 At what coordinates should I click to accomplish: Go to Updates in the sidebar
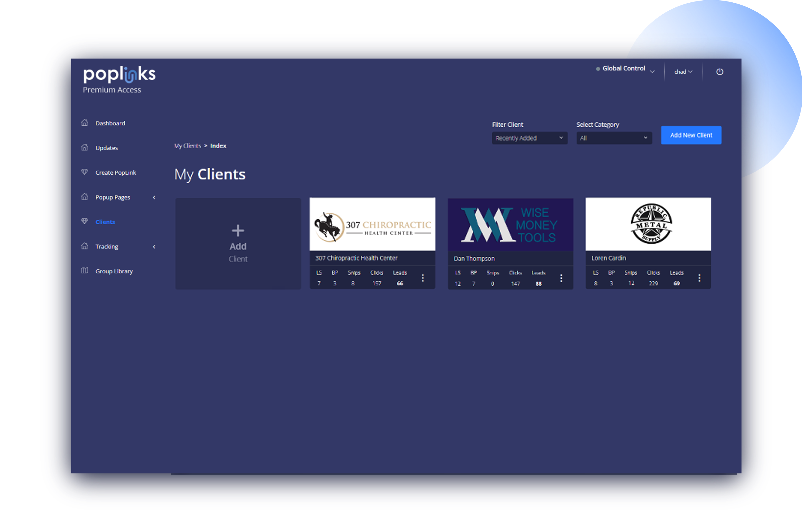[107, 148]
